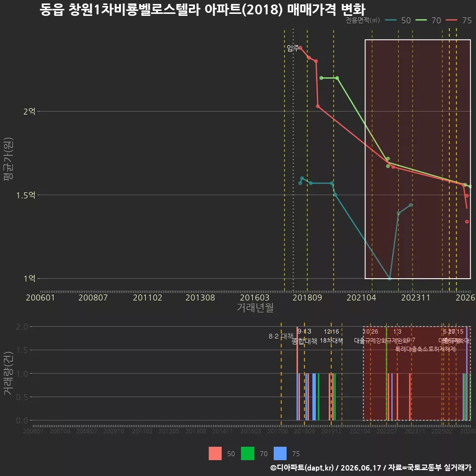
Task: Click the 1.5 volume axis label
Action: 22,351
